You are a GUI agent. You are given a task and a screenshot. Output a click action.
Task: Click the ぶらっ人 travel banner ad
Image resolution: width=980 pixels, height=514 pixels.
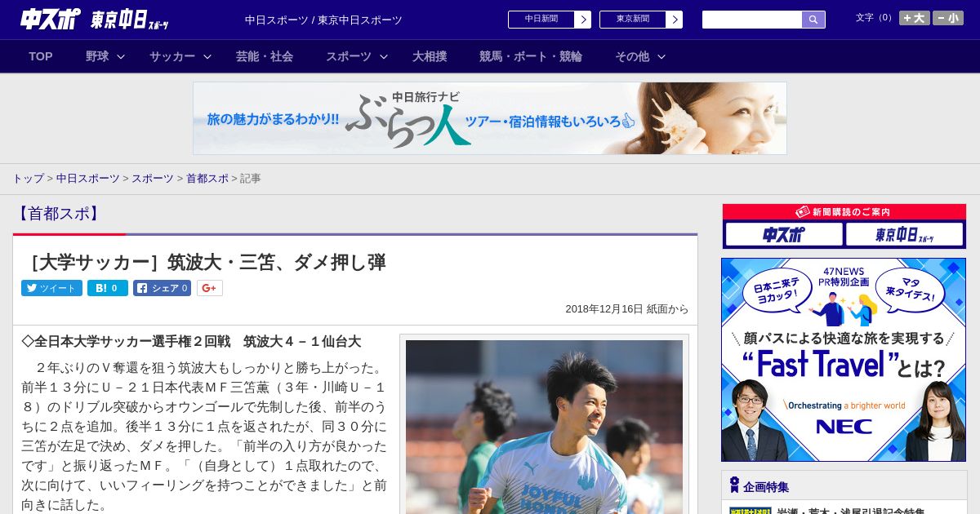point(490,118)
